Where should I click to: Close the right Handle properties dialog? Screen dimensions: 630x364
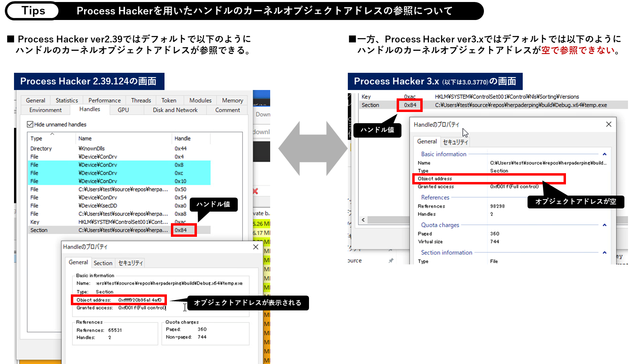[608, 124]
